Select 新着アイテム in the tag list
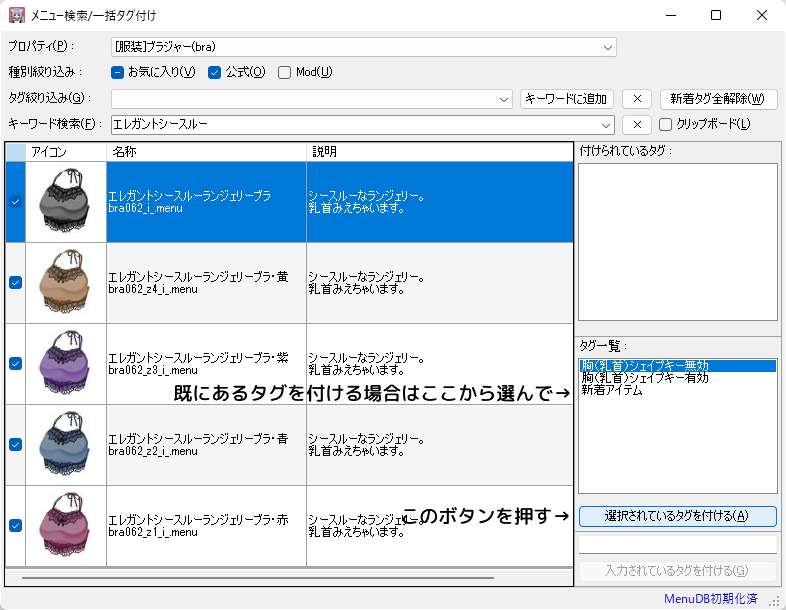Screen dimensions: 786x610 point(614,391)
